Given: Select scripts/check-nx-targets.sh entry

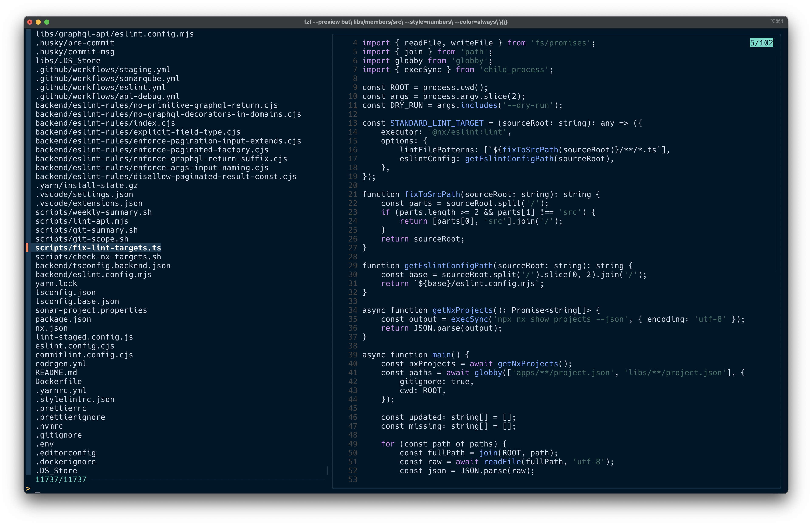Looking at the screenshot, I should pos(98,257).
